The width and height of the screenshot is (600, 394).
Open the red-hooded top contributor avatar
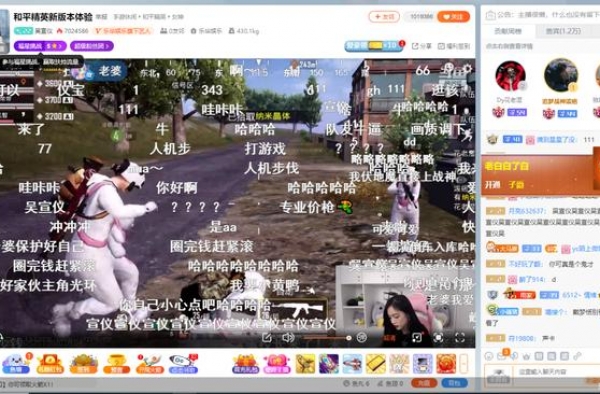point(510,76)
